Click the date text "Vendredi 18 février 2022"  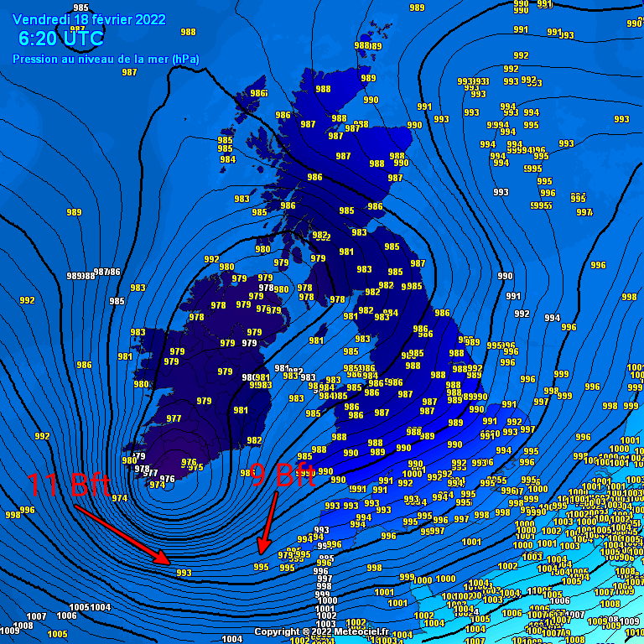pyautogui.click(x=89, y=19)
